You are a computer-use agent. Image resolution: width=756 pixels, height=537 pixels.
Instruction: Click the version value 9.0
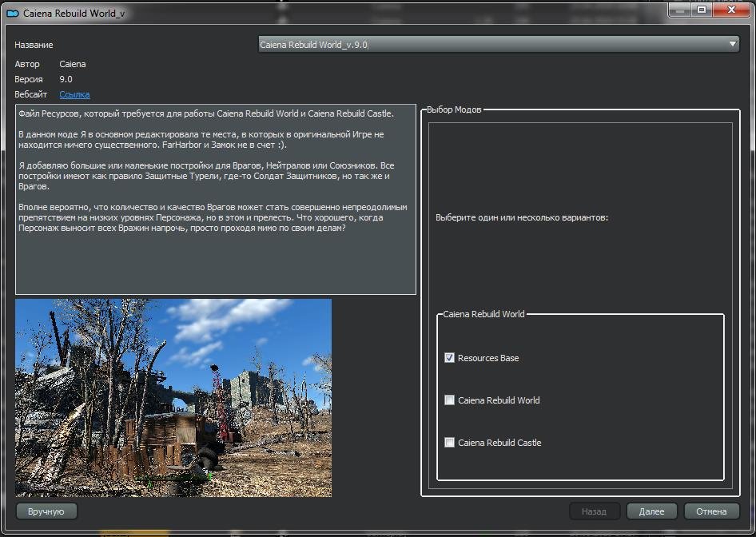pyautogui.click(x=66, y=79)
